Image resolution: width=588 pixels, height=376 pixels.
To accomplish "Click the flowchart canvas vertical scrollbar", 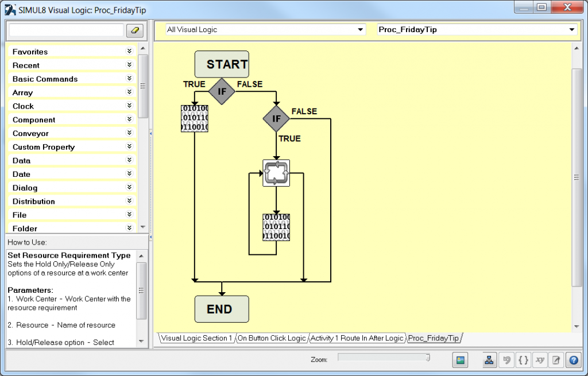I will click(577, 177).
